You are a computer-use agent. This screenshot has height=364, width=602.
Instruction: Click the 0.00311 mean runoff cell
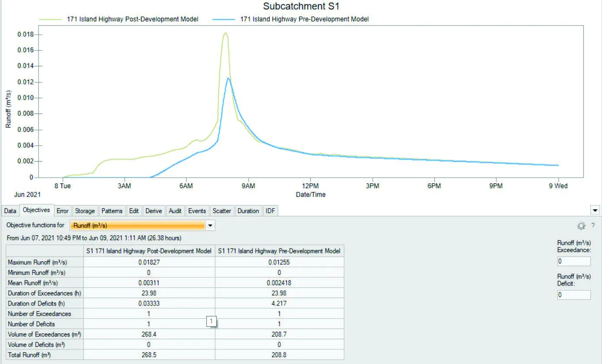149,283
